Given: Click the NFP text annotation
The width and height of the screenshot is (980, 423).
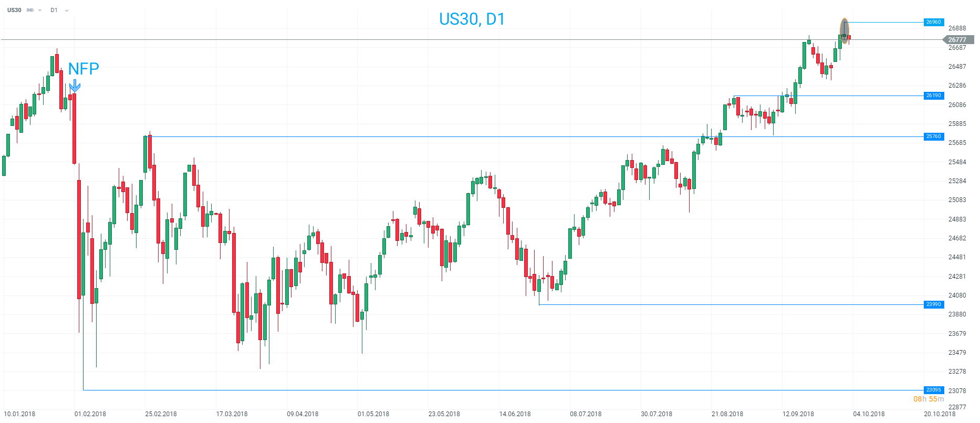Looking at the screenshot, I should [84, 69].
